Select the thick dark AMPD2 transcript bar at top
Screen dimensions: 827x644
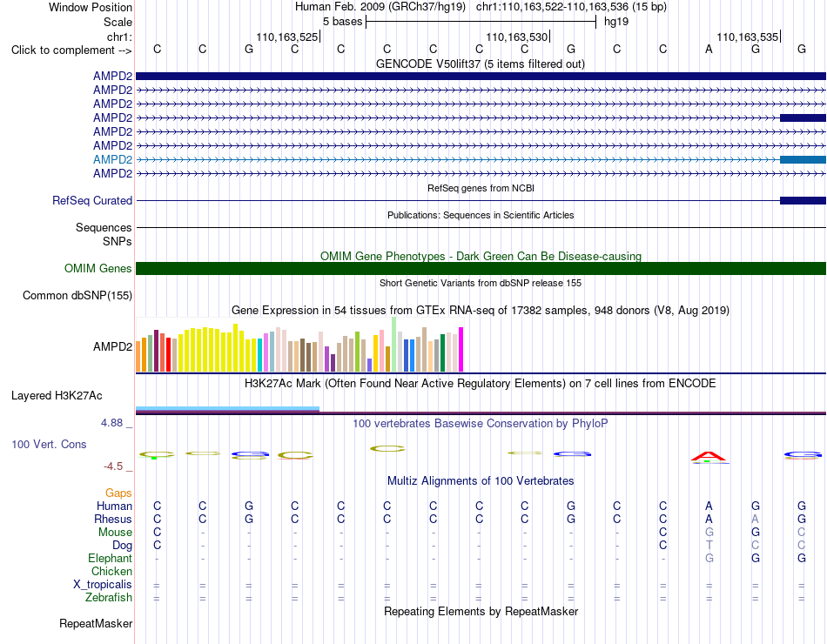pyautogui.click(x=481, y=77)
